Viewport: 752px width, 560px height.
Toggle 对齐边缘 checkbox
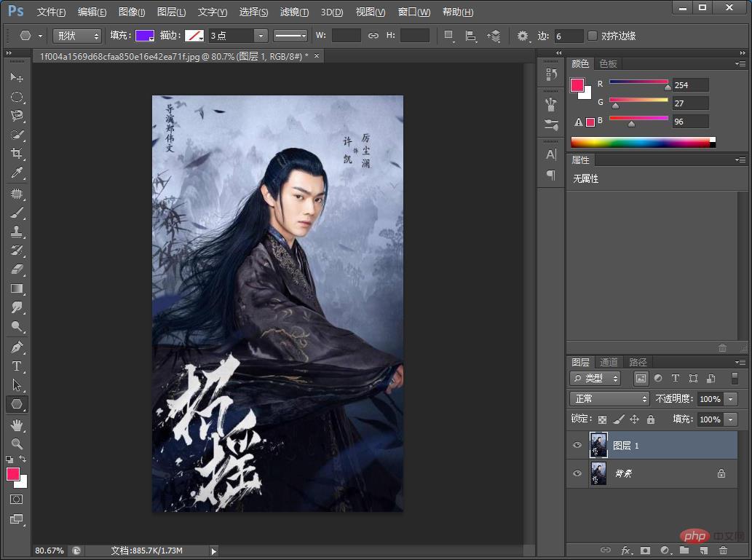pyautogui.click(x=593, y=36)
